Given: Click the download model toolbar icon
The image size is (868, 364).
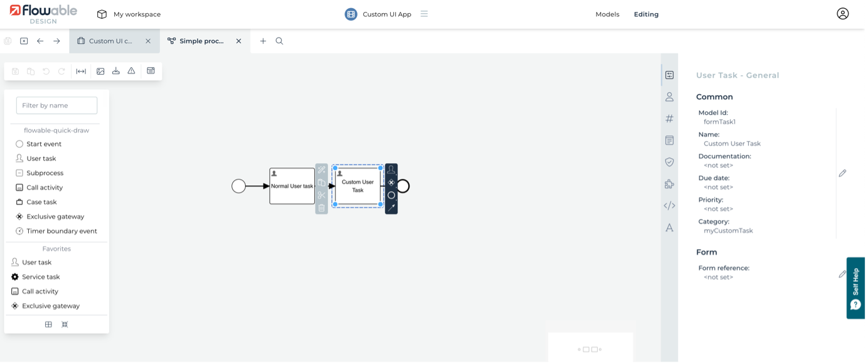Looking at the screenshot, I should coord(116,71).
